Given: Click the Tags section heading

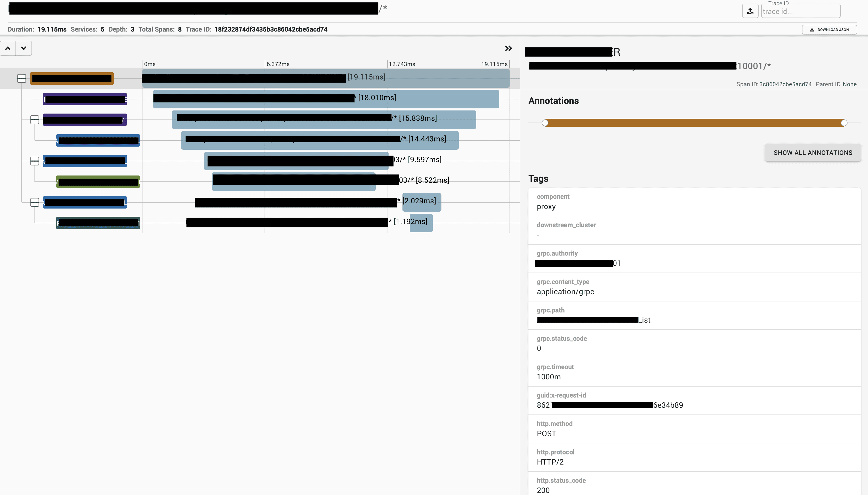Looking at the screenshot, I should pyautogui.click(x=538, y=179).
